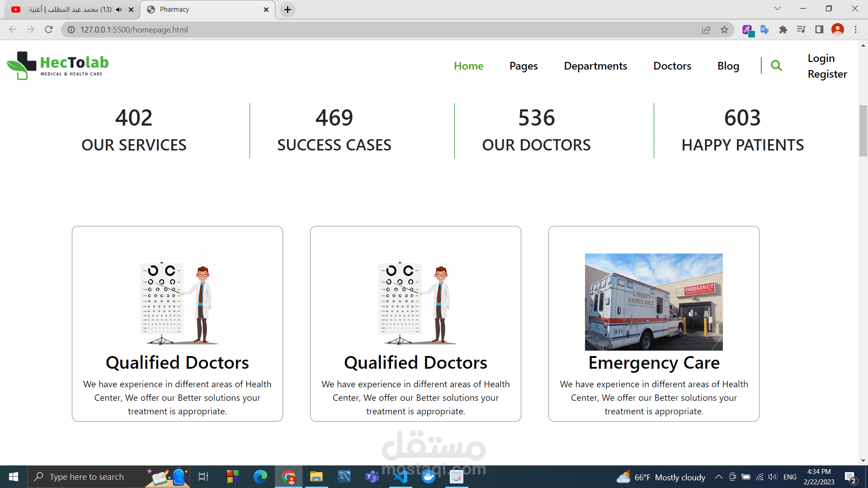Open the Google Translate extension icon
The height and width of the screenshot is (488, 868).
coord(764,30)
